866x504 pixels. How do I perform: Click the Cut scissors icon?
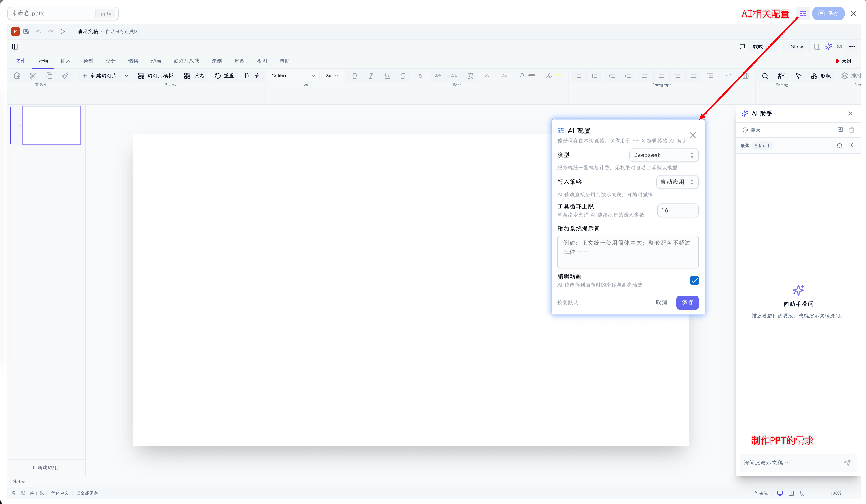33,76
